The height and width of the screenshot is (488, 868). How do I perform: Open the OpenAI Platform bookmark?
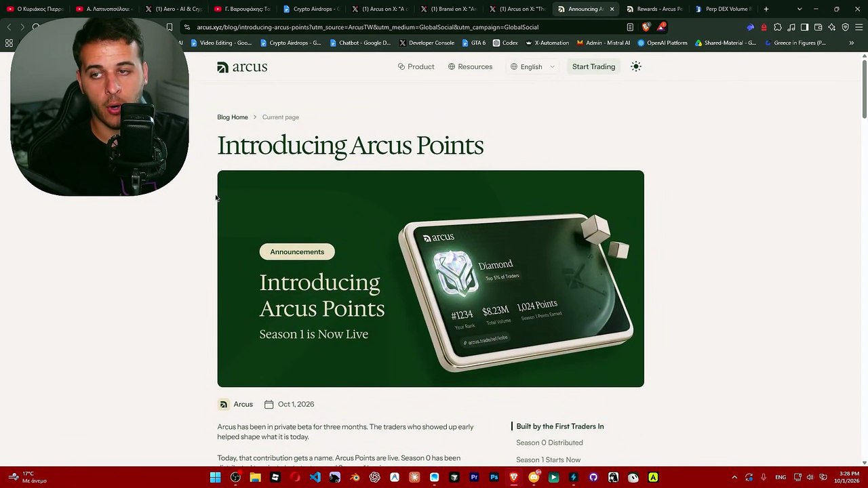662,43
